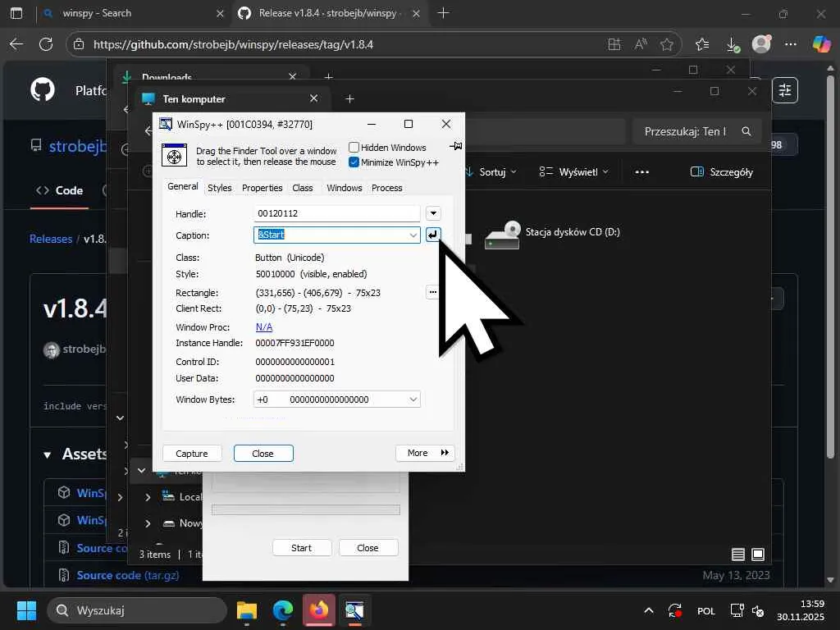Open File Explorer from the taskbar
840x630 pixels.
(247, 610)
